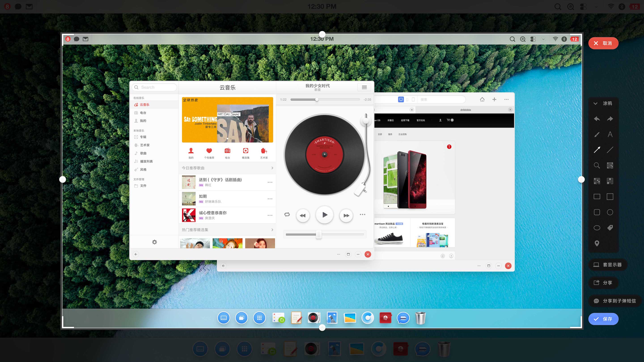Viewport: 644px width, 362px height.
Task: Click the red 电台 radio icon under banner
Action: coord(227,151)
